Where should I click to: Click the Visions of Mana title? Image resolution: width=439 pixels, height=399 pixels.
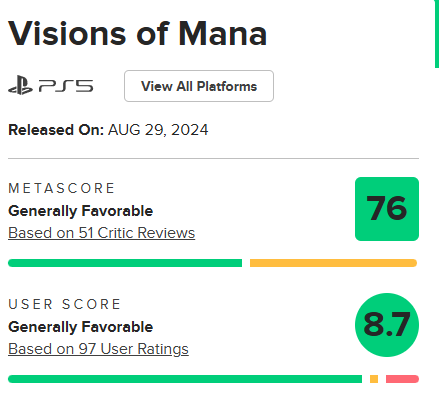click(x=137, y=34)
